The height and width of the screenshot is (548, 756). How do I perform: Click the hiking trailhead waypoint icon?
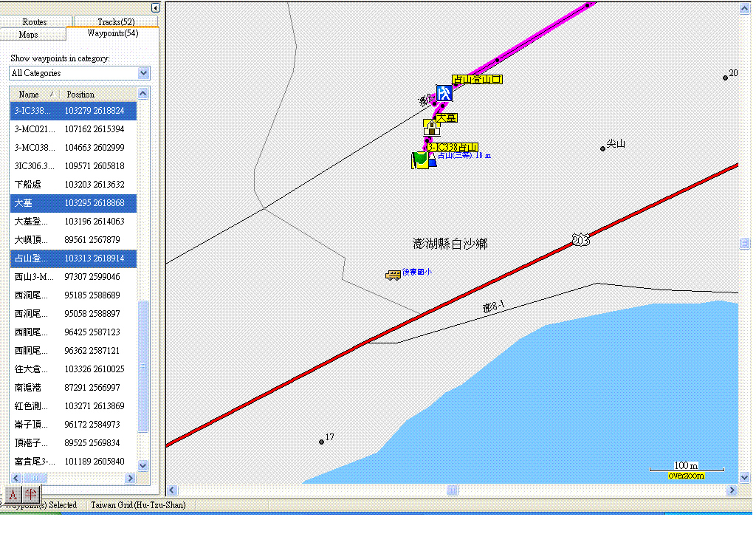(x=444, y=92)
